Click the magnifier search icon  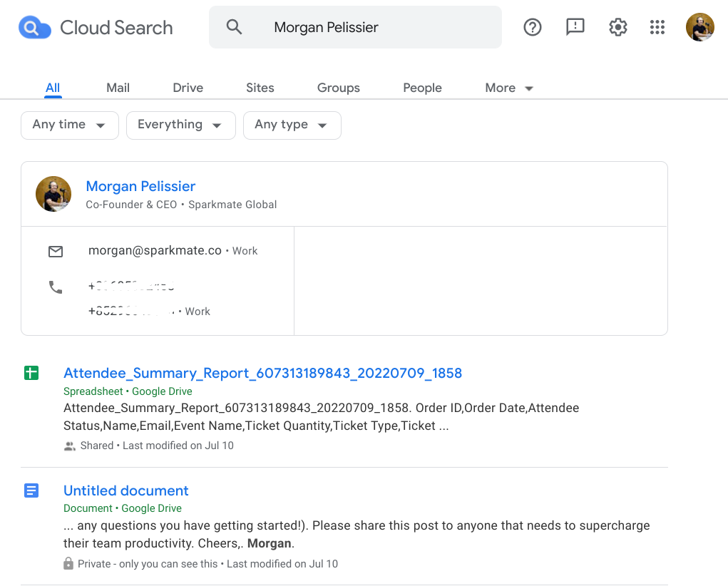[x=234, y=27]
